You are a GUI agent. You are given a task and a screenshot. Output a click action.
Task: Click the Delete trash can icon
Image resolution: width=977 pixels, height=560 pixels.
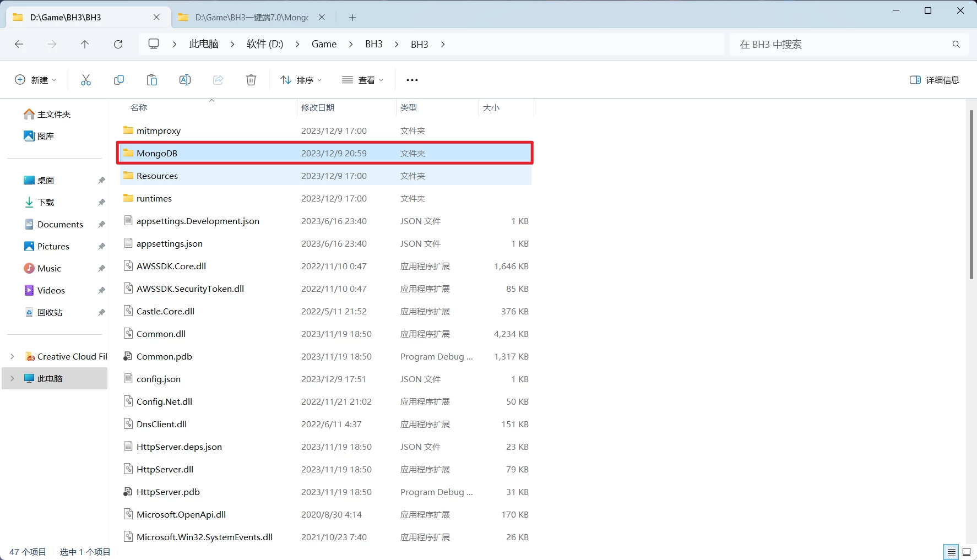click(251, 80)
